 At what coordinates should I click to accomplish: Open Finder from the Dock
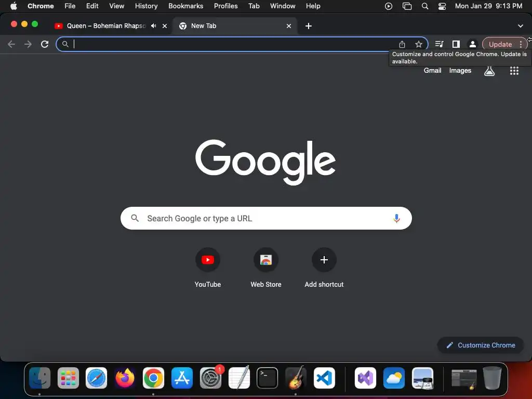(39, 378)
